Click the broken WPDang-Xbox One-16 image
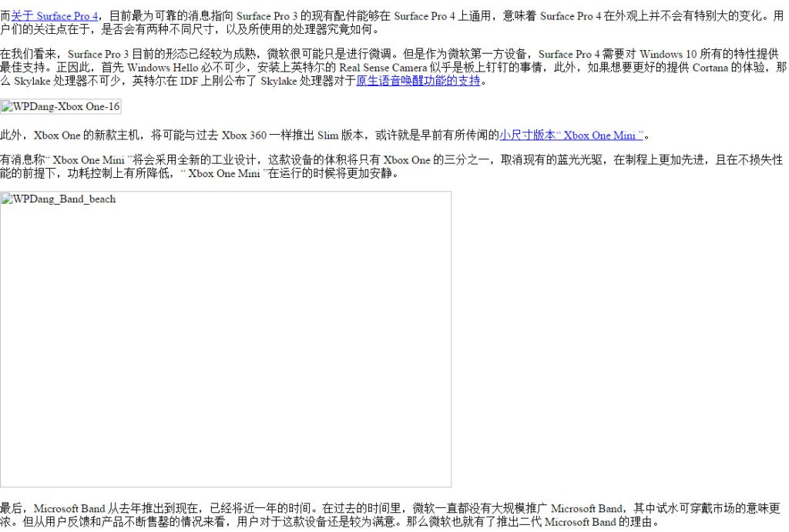 click(61, 106)
